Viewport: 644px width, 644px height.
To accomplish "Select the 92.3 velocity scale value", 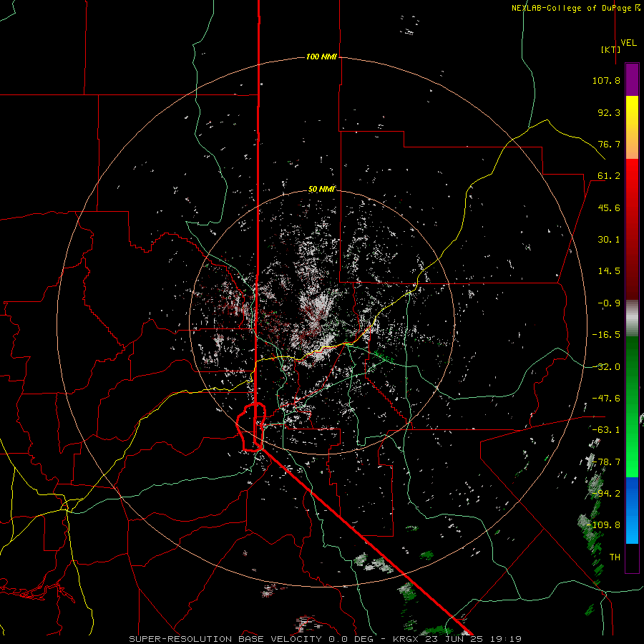I will pyautogui.click(x=609, y=112).
